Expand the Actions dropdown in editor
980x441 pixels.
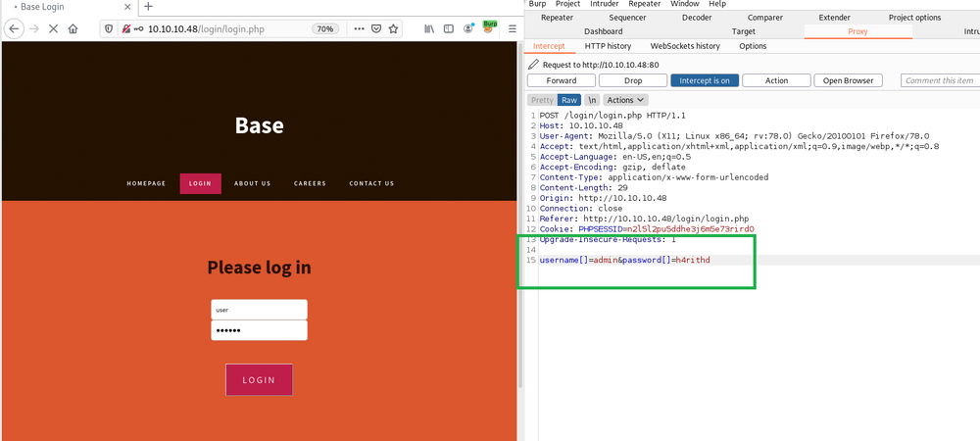(625, 100)
